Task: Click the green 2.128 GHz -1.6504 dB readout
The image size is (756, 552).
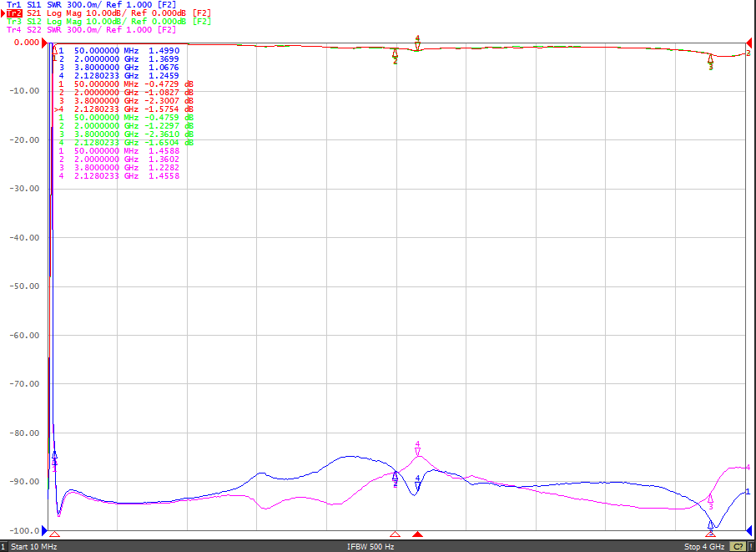Action: [126, 143]
